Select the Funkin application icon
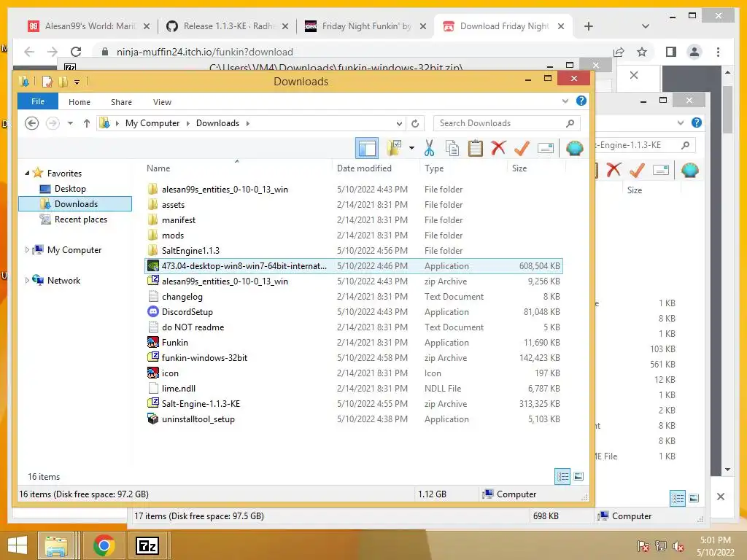Viewport: 747px width, 560px height. click(x=153, y=343)
